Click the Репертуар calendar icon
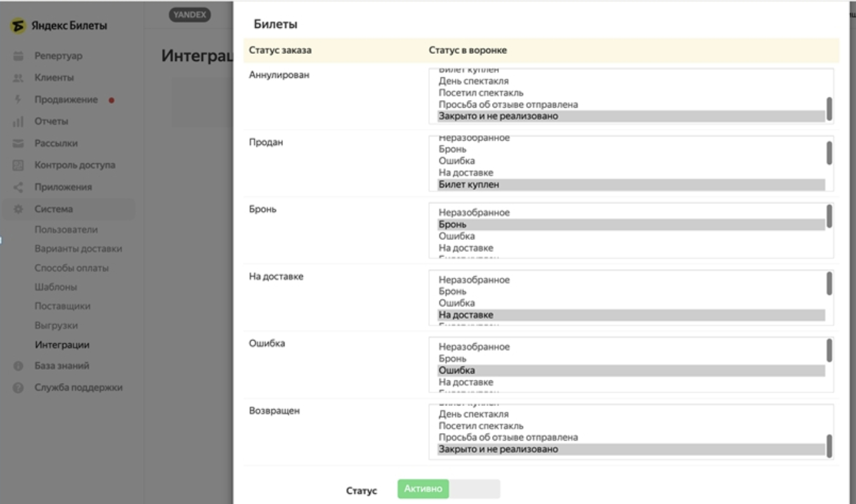 [x=18, y=56]
